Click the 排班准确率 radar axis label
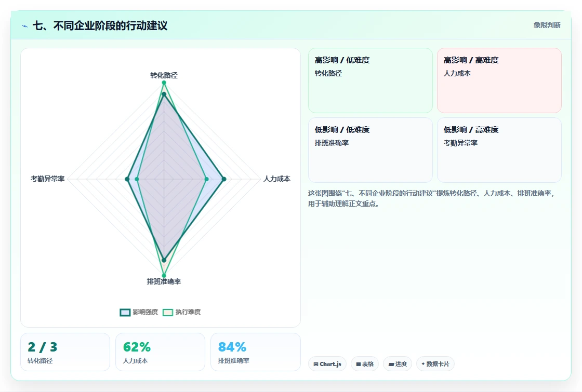Viewport: 582px width, 392px height. point(164,281)
